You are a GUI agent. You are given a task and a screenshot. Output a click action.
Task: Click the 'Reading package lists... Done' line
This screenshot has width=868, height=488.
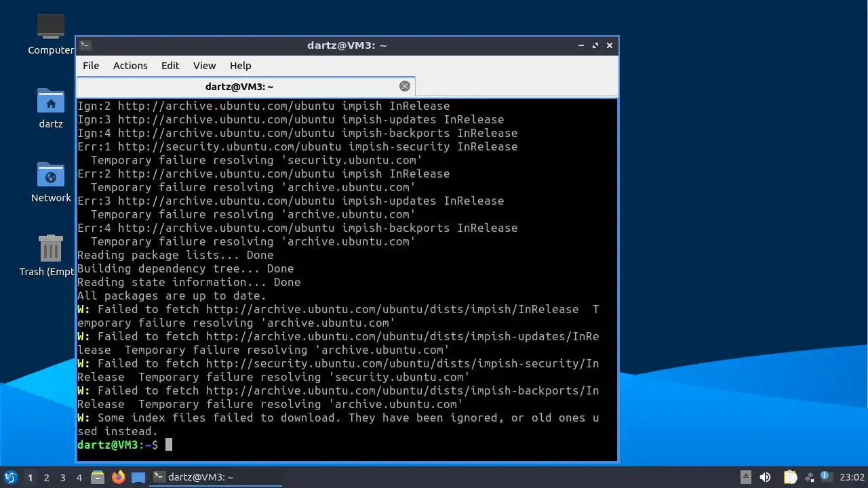point(175,255)
